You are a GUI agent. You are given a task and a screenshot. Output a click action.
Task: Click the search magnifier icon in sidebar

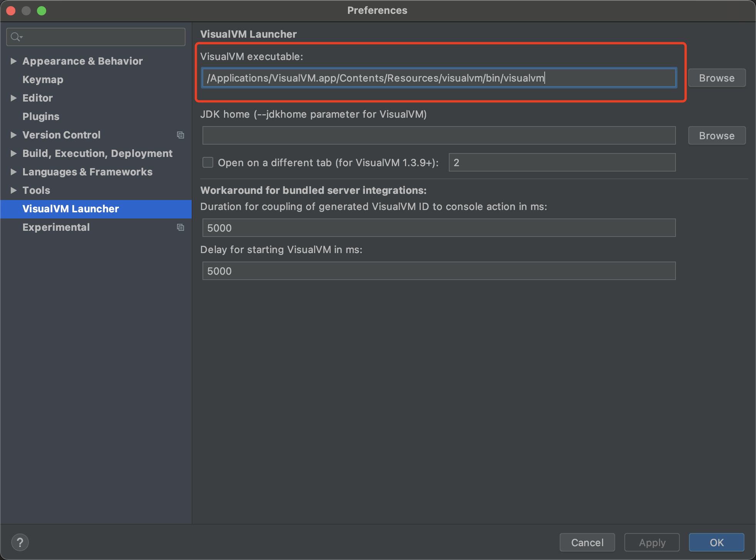16,37
